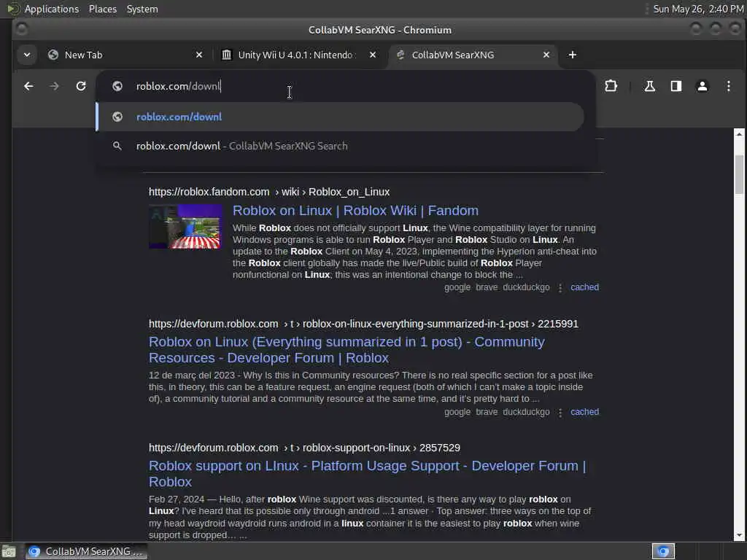747x560 pixels.
Task: Open Roblox on Linux Everything summarized result
Action: (x=347, y=350)
